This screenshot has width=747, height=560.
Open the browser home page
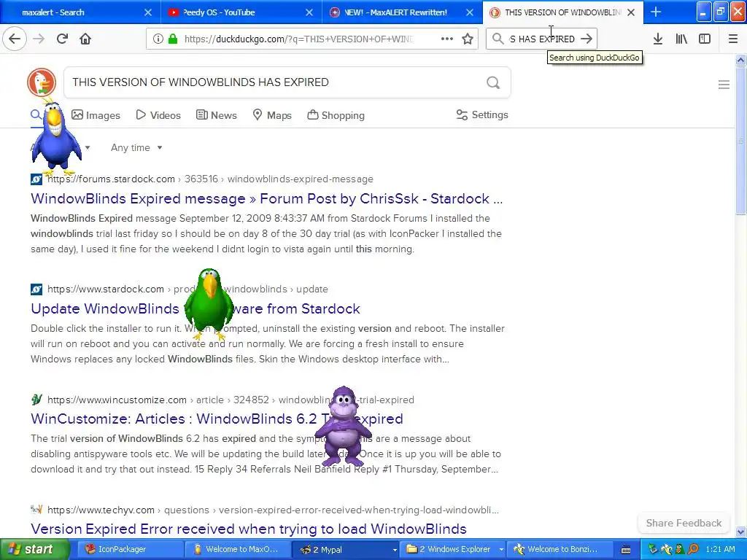(85, 39)
